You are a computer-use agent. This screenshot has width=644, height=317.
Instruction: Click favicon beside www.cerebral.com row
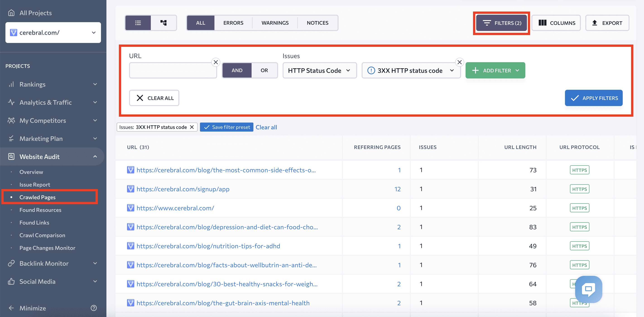pyautogui.click(x=130, y=208)
